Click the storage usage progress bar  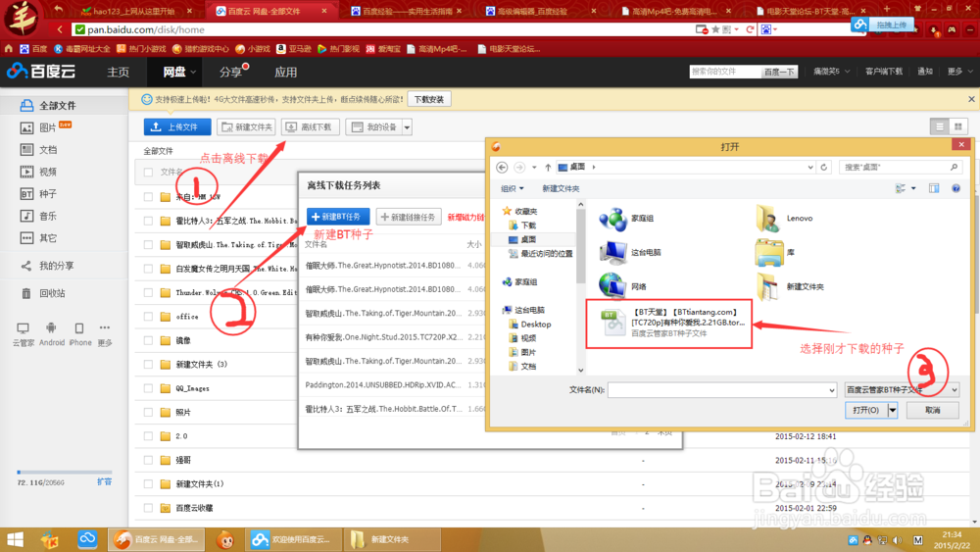click(65, 472)
